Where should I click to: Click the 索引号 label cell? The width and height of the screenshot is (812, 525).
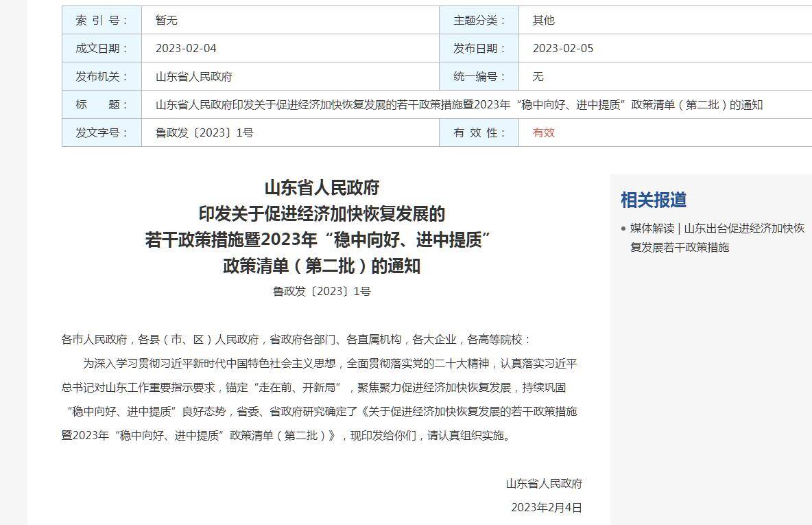tap(101, 21)
